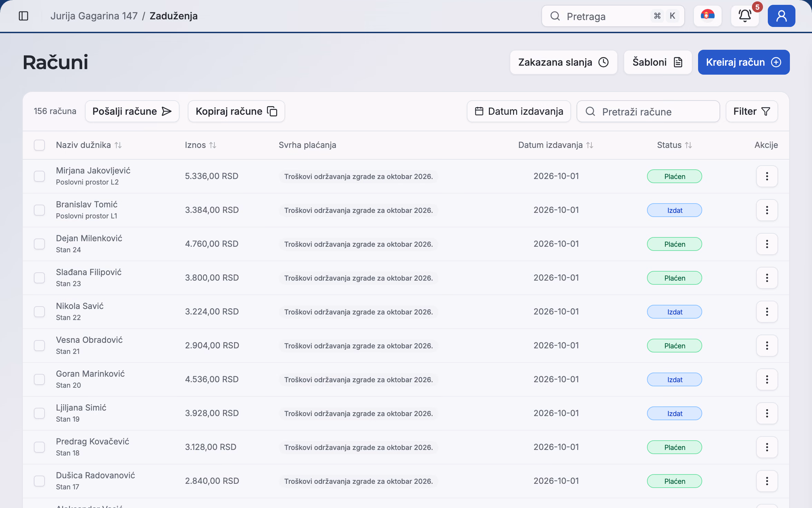Open the Serbian flag language selector
Viewport: 812px width, 508px height.
tap(707, 16)
